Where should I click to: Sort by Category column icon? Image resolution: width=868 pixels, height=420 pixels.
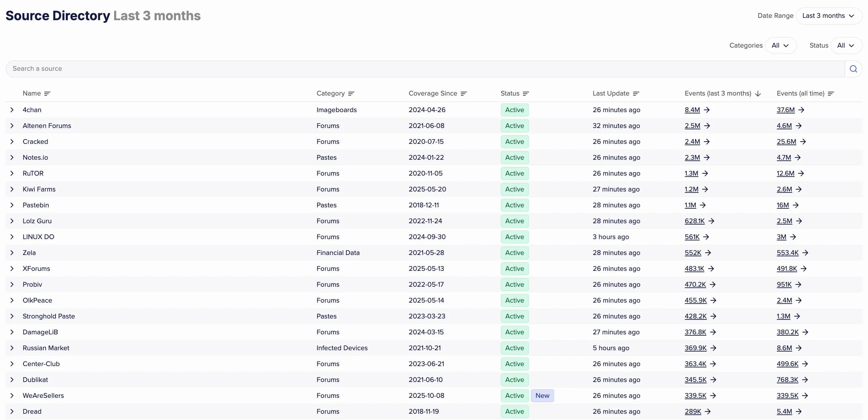(351, 94)
